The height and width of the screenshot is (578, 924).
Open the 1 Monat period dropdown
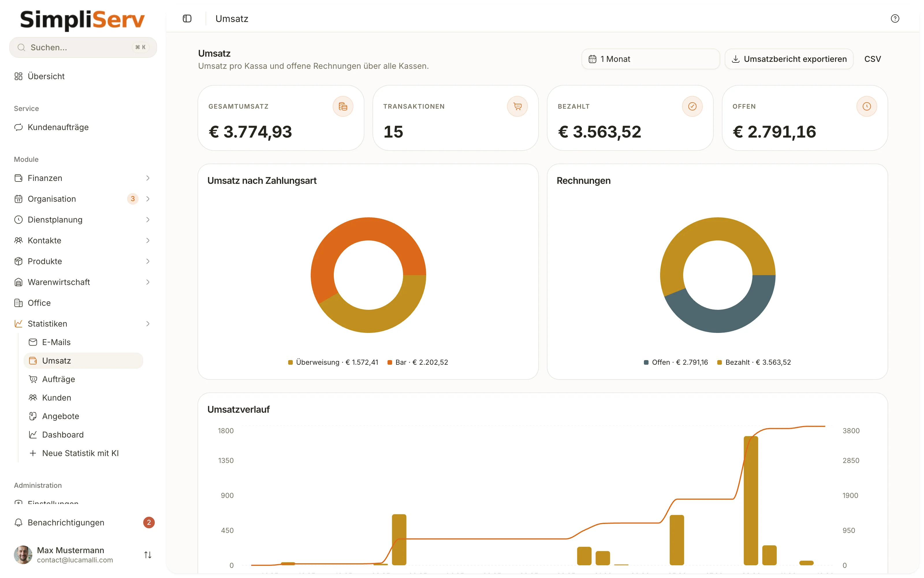pyautogui.click(x=650, y=59)
